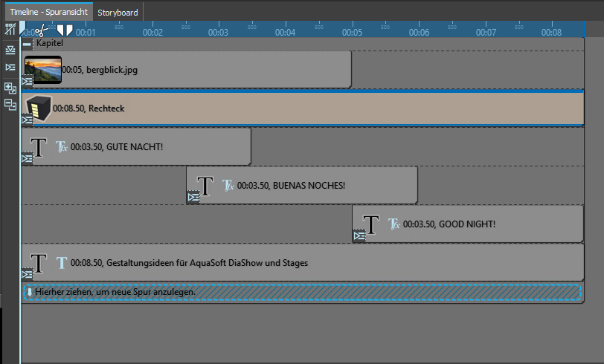The height and width of the screenshot is (364, 604).
Task: Select the 'Gestaltungsideen für AquaSoft DiaShow und Stages' label
Action: 208,263
